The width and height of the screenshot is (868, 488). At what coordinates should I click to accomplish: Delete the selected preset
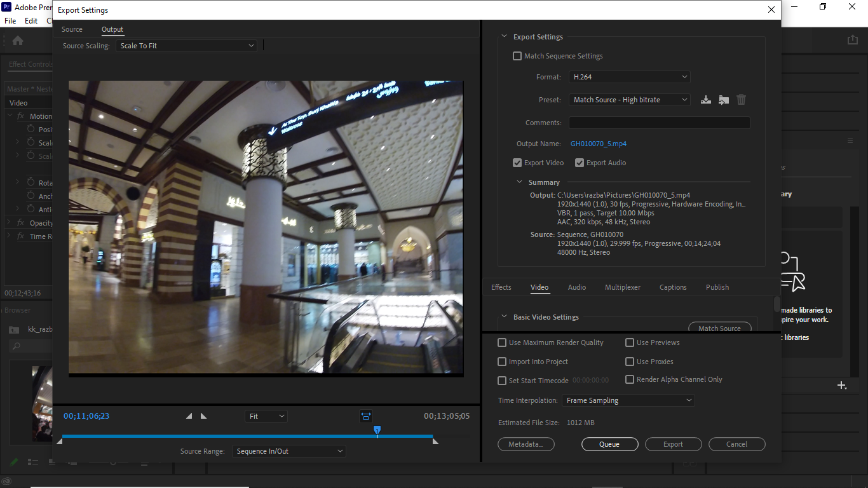[741, 100]
